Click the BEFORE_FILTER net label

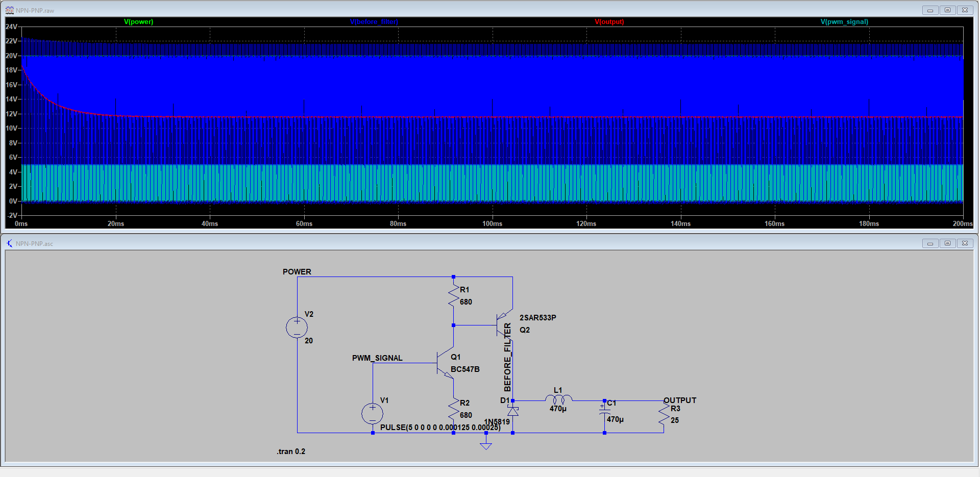click(x=507, y=357)
